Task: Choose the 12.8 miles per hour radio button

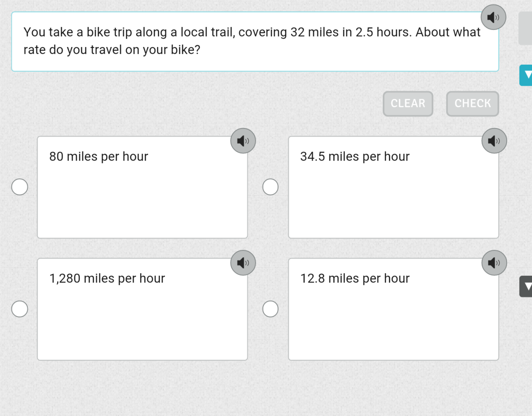Action: pos(270,309)
